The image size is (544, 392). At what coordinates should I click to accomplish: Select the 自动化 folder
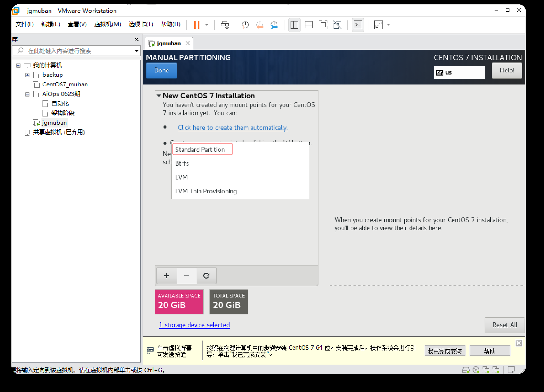[x=60, y=103]
